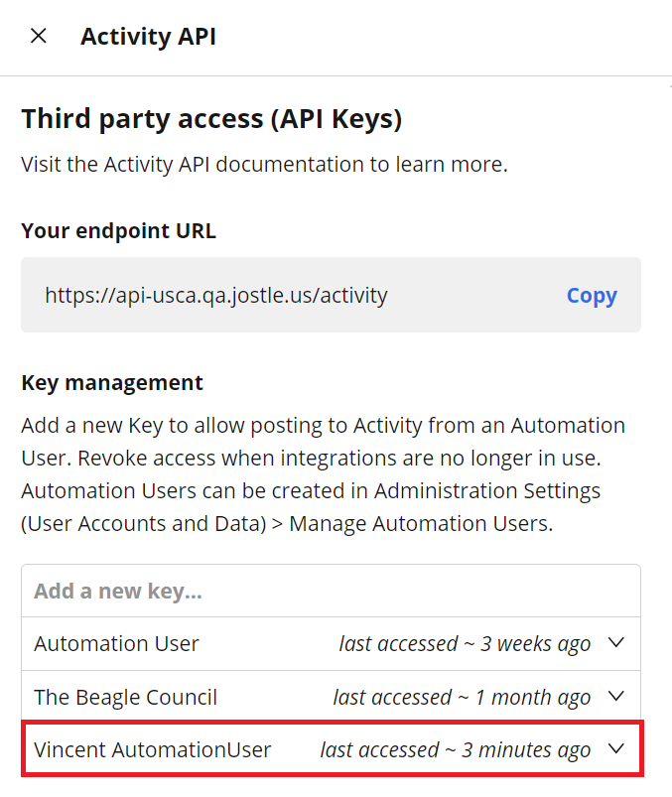Click the last accessed 3 minutes ago text

pos(455,750)
